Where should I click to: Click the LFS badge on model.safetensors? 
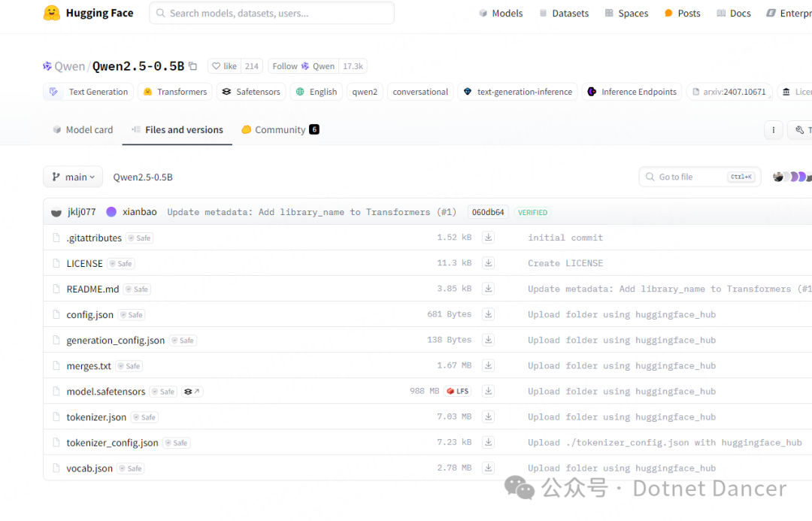(x=458, y=391)
